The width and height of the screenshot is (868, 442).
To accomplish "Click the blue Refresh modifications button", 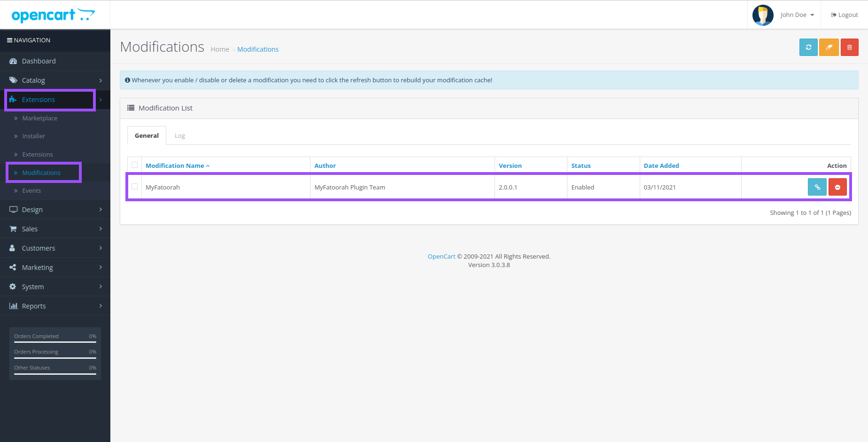I will [x=808, y=47].
